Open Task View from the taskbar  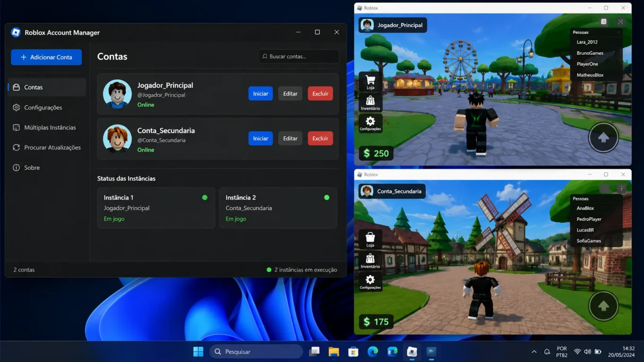[x=314, y=352]
